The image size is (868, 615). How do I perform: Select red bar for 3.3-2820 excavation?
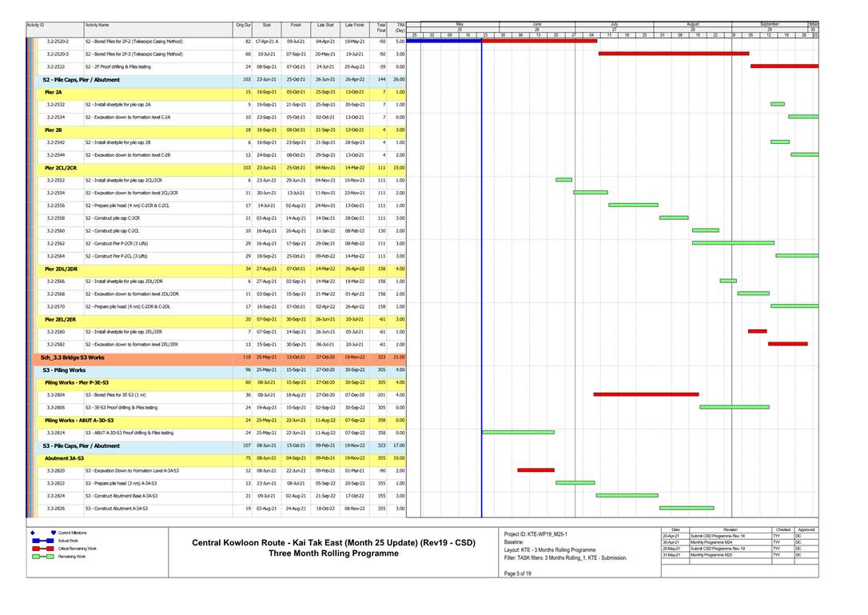(536, 470)
